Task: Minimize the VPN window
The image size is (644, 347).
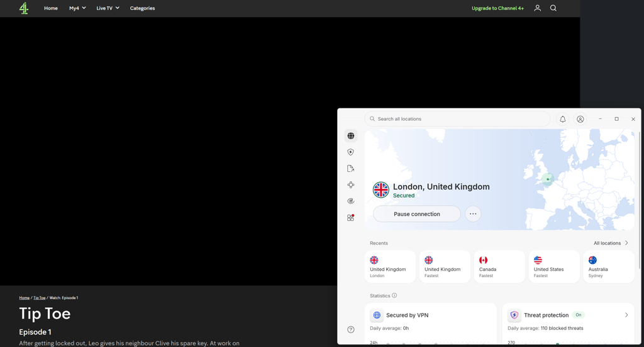Action: point(600,119)
